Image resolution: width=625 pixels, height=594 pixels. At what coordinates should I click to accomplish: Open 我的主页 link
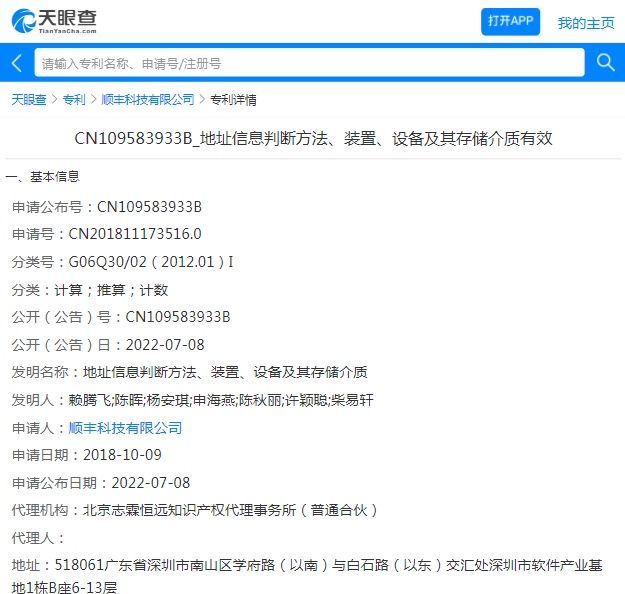[x=586, y=23]
